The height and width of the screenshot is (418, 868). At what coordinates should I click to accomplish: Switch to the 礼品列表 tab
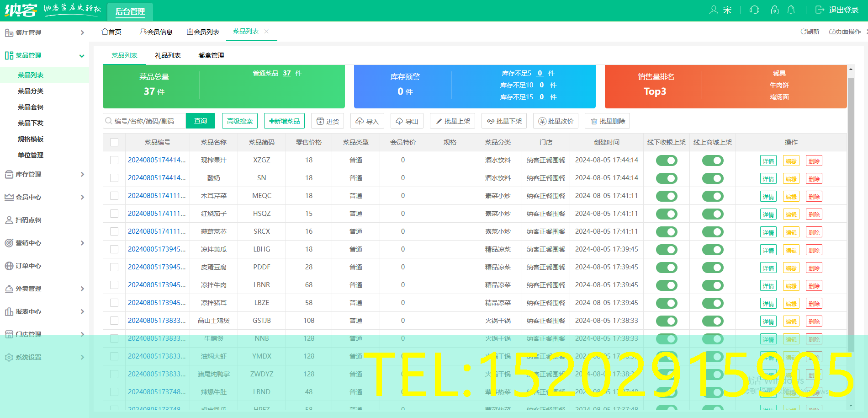(x=168, y=55)
